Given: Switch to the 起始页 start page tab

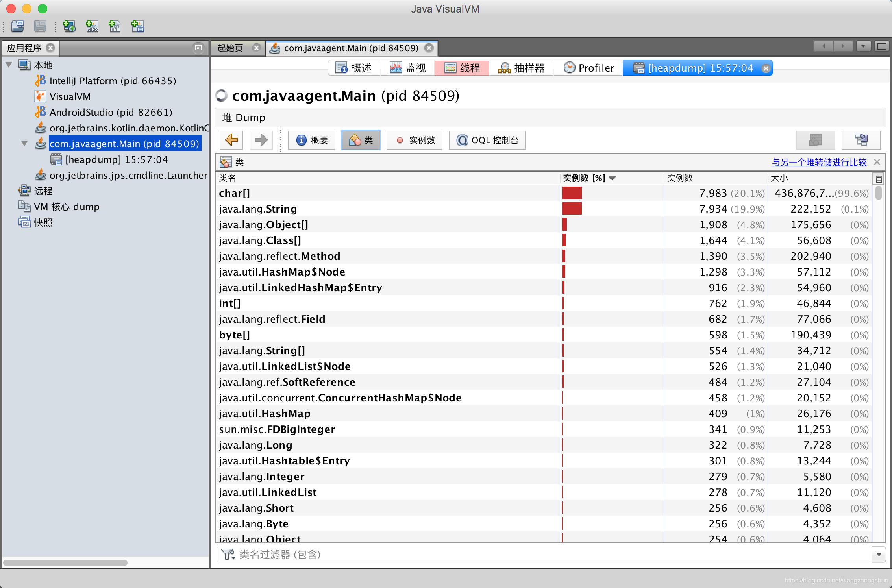Looking at the screenshot, I should tap(231, 48).
